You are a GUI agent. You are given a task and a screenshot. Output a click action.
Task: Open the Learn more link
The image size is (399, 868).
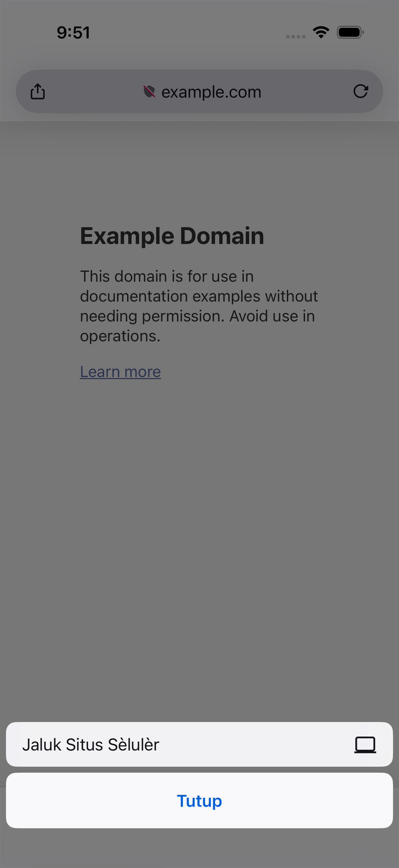tap(120, 372)
